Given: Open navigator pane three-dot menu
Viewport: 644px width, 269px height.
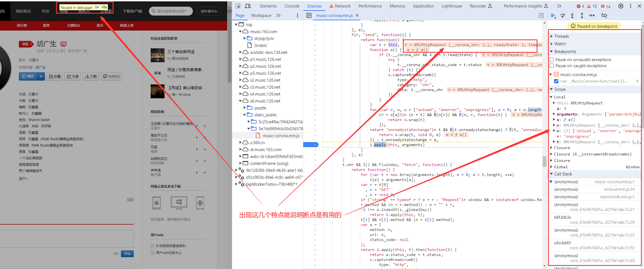Looking at the screenshot, I should [297, 16].
